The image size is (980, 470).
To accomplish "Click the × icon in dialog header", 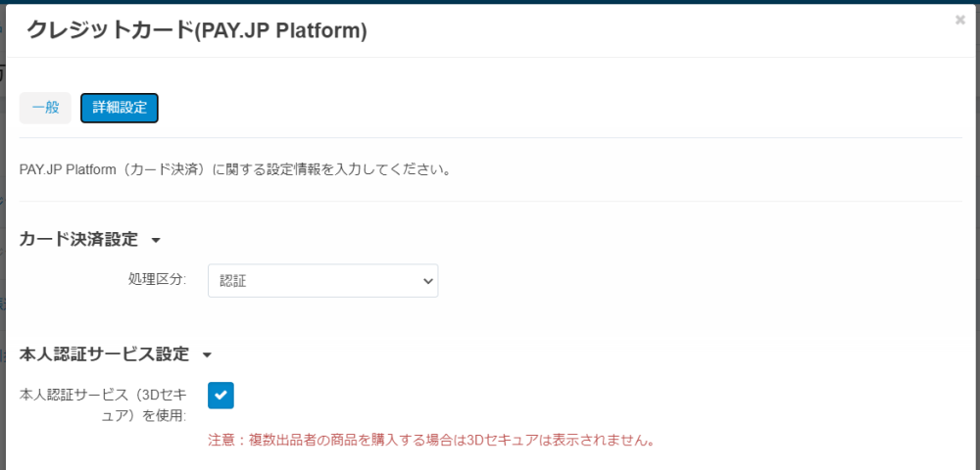I will pos(959,20).
